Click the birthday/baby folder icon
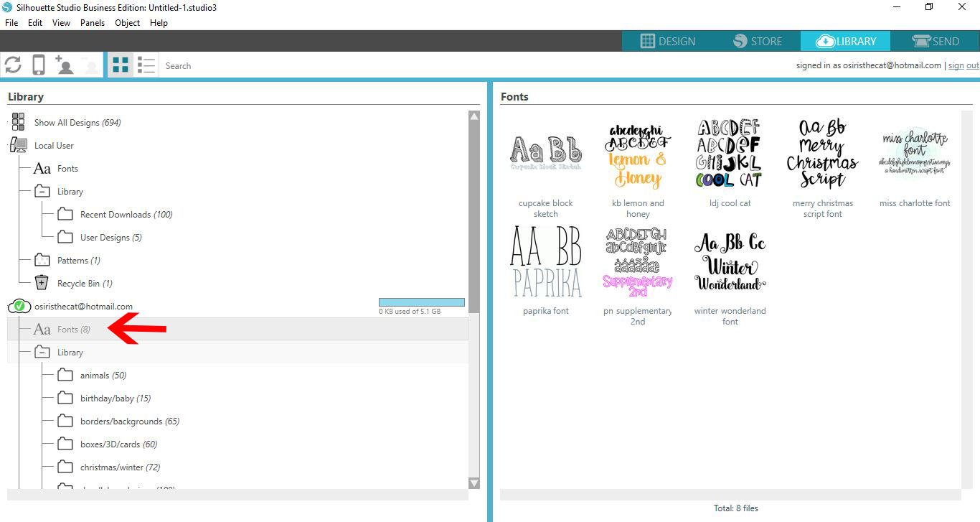Viewport: 980px width, 522px height. pyautogui.click(x=65, y=398)
